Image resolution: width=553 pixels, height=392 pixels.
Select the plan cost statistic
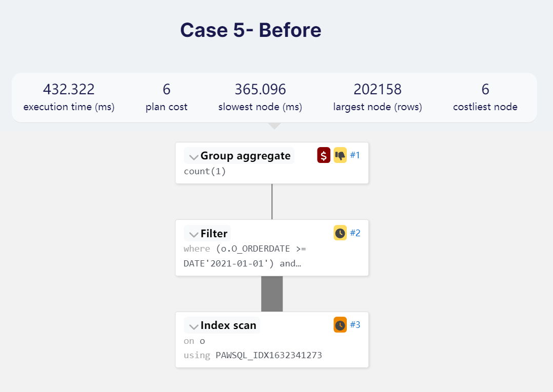pos(166,97)
